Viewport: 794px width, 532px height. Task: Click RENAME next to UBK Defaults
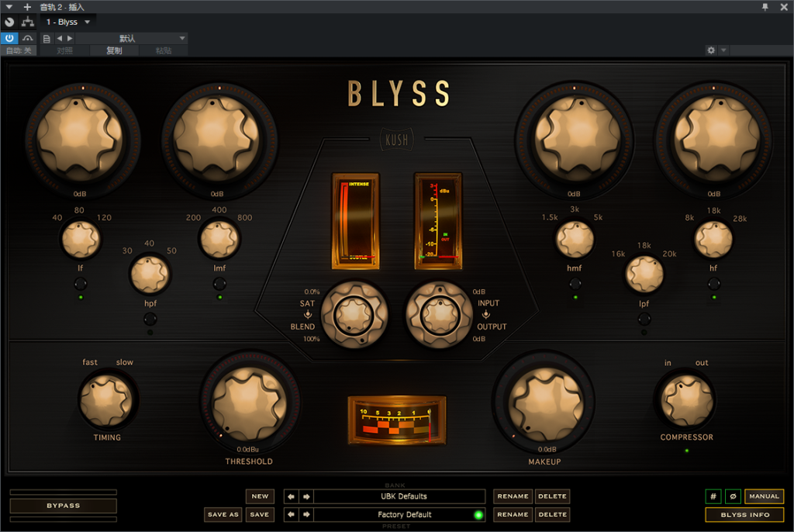(x=513, y=496)
